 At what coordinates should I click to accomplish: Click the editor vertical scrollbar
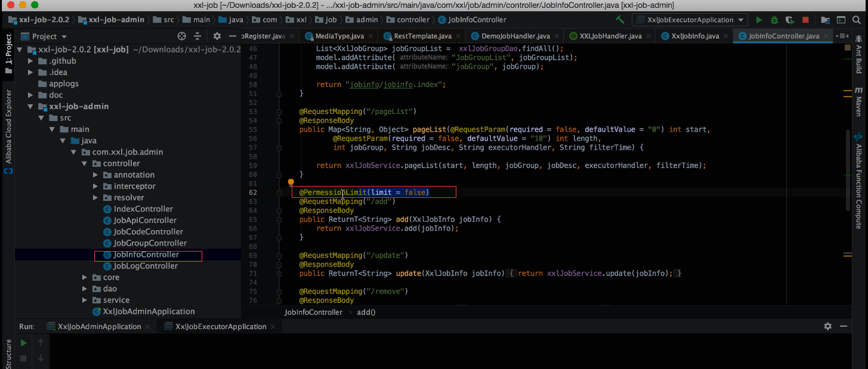848,170
